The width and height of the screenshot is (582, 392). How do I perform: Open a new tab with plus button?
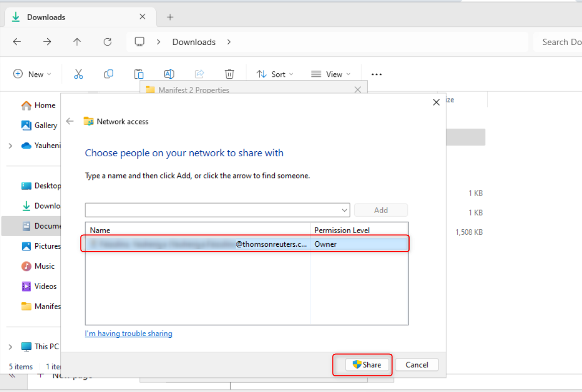[x=170, y=17]
